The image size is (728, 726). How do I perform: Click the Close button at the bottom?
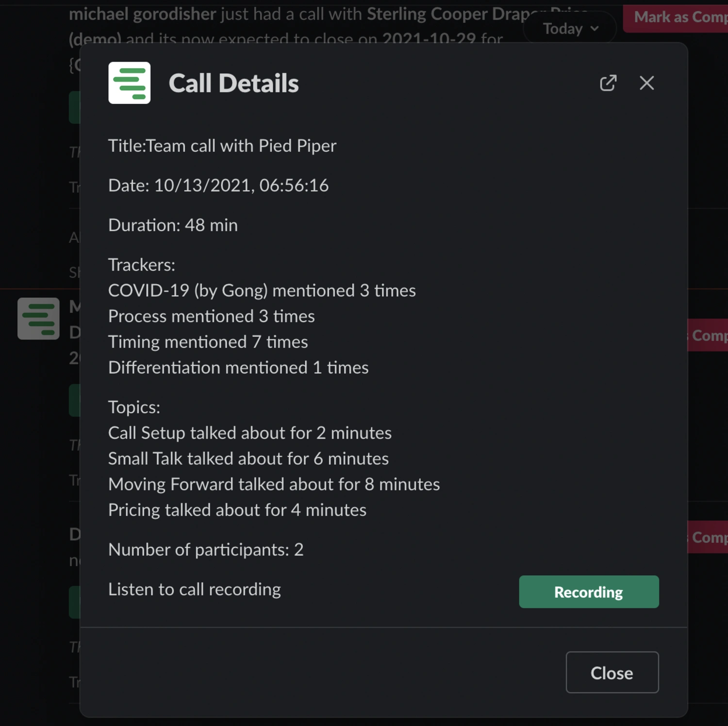click(x=612, y=673)
